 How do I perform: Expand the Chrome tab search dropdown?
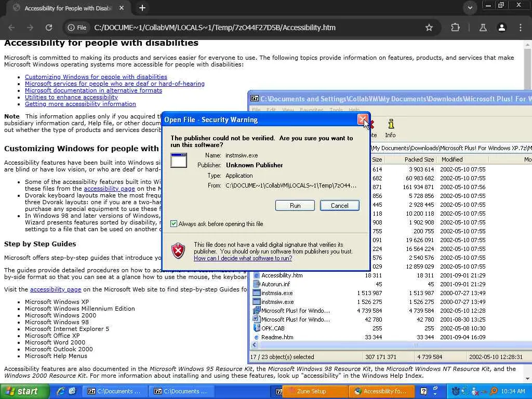point(470,8)
